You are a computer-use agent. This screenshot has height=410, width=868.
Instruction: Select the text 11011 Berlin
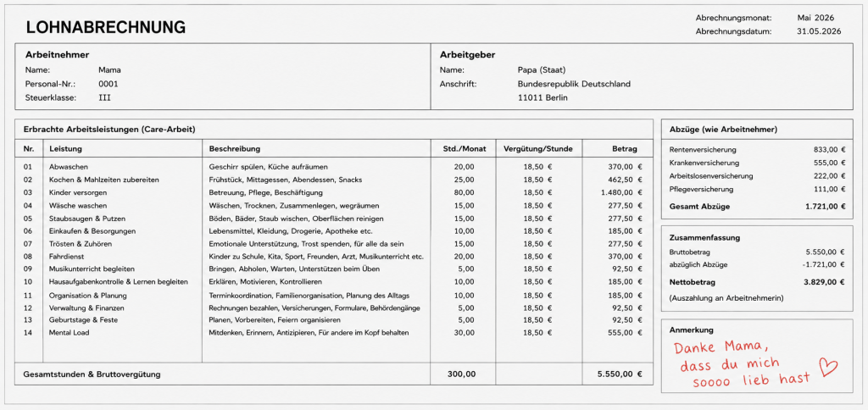543,98
